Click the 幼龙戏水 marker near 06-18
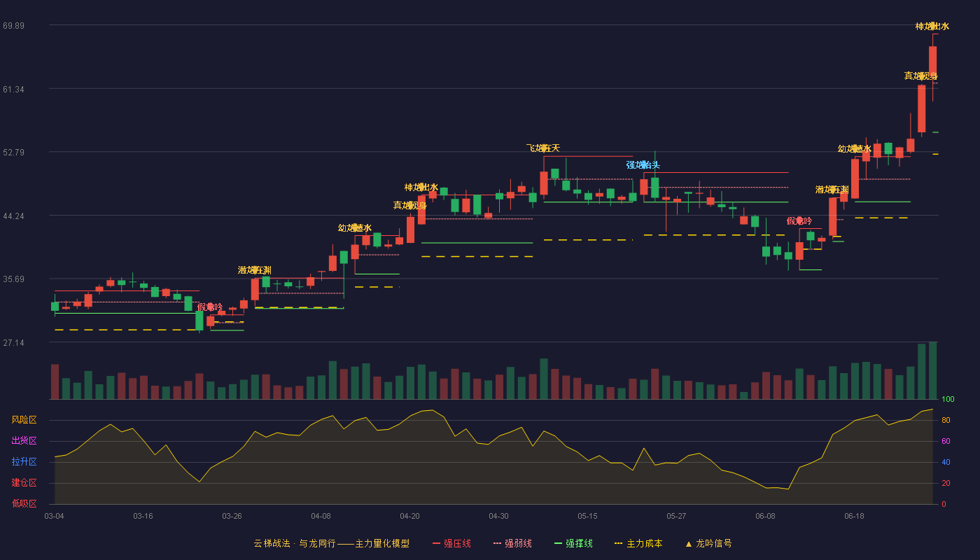Viewport: 980px width, 560px height. [x=855, y=149]
